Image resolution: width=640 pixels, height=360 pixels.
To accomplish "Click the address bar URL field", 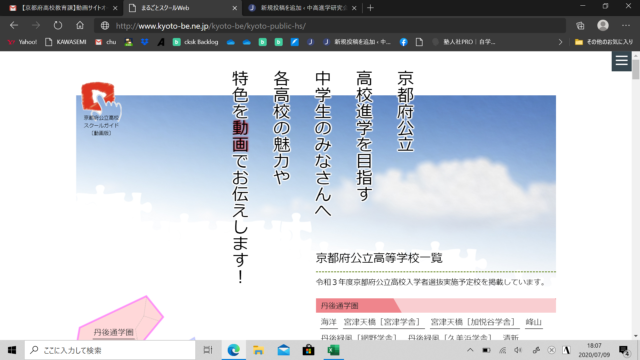I will 329,26.
